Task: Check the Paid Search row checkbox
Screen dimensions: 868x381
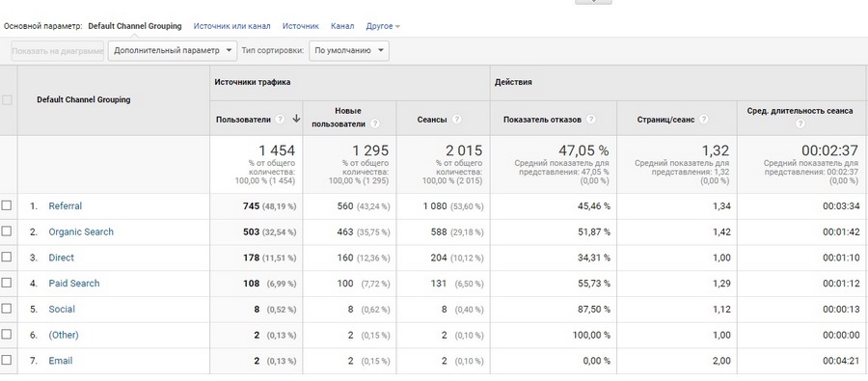Action: [x=6, y=283]
